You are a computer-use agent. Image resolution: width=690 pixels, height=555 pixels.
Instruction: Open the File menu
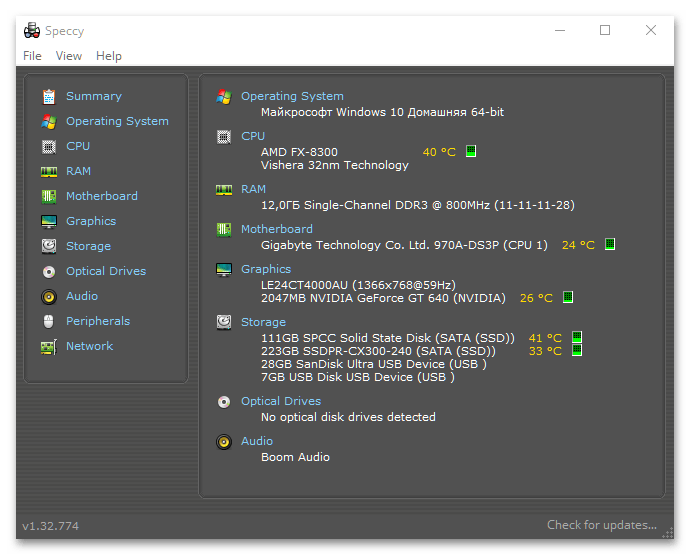pyautogui.click(x=32, y=56)
